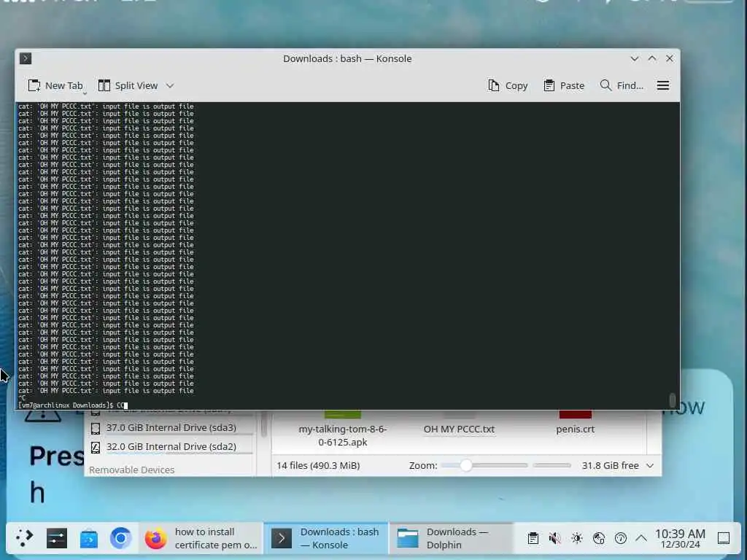Click the sda3 drive icon in Dolphin
This screenshot has width=747, height=560.
(x=96, y=428)
